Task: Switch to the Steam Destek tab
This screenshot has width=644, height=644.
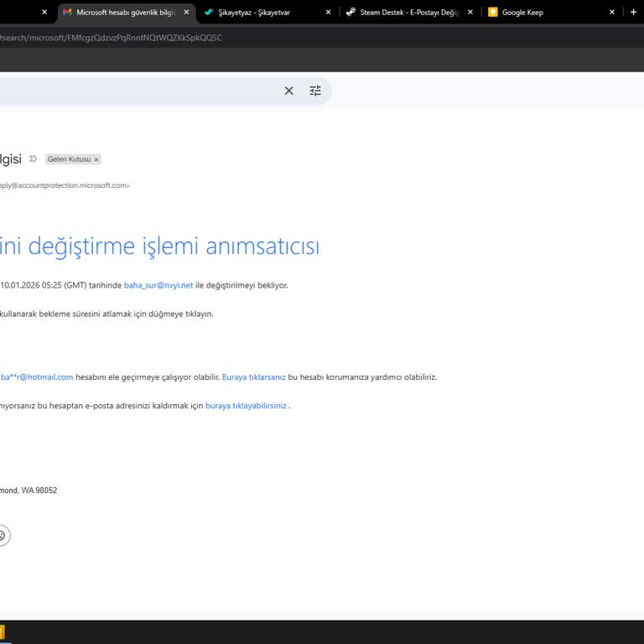Action: [408, 13]
